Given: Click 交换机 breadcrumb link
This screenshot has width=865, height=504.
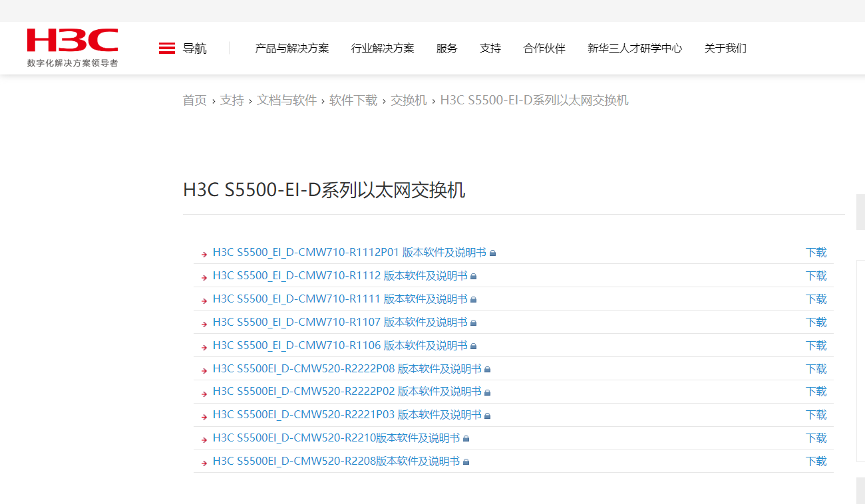Looking at the screenshot, I should [x=409, y=100].
